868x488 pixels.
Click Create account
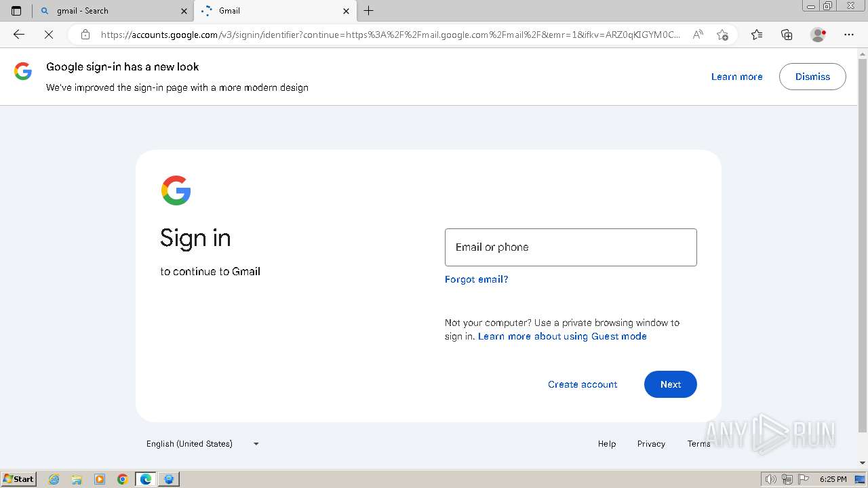(583, 384)
